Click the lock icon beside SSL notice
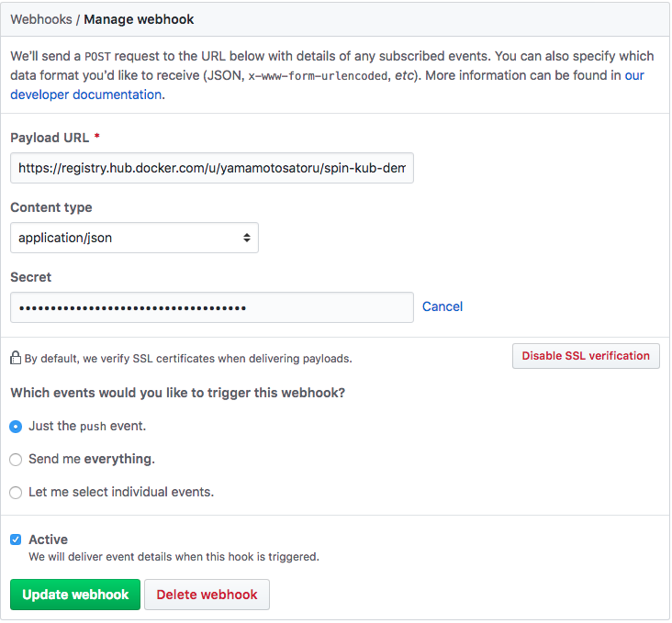672x623 pixels. [16, 358]
